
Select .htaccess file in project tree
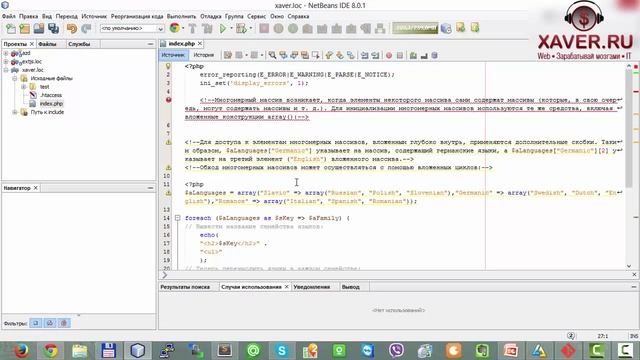[x=51, y=95]
